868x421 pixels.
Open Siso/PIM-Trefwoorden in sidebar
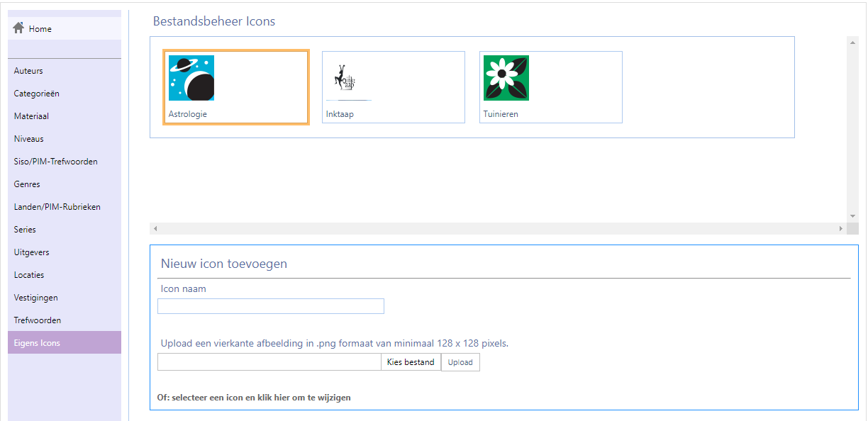[x=55, y=162]
